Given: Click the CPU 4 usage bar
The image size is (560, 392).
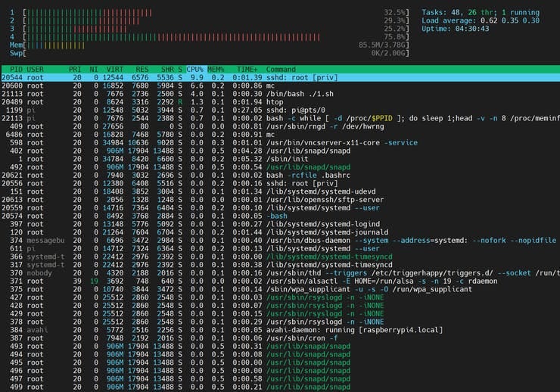Looking at the screenshot, I should click(216, 37).
